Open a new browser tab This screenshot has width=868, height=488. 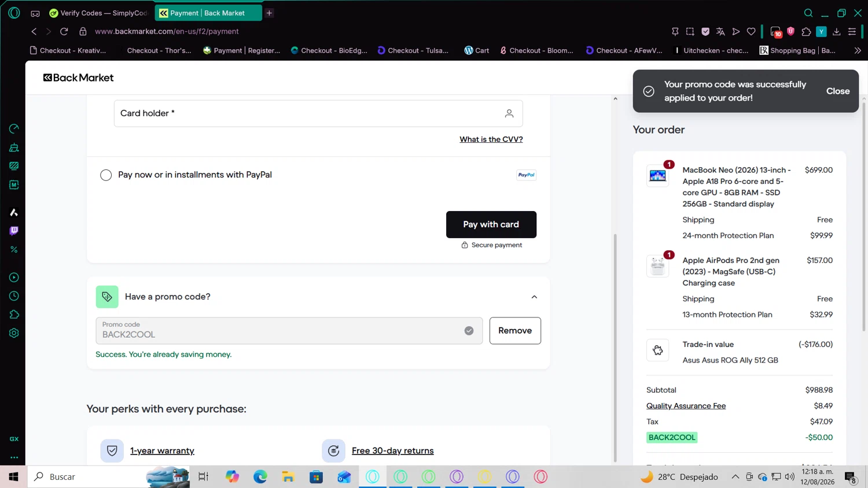point(269,13)
